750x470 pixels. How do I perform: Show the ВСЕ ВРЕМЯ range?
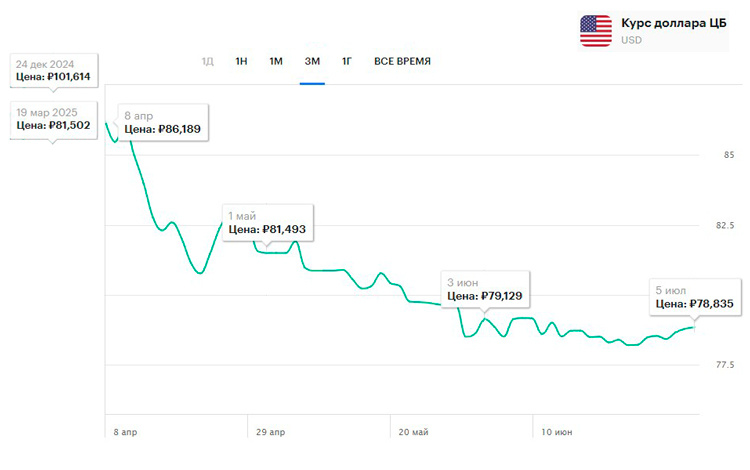point(402,61)
